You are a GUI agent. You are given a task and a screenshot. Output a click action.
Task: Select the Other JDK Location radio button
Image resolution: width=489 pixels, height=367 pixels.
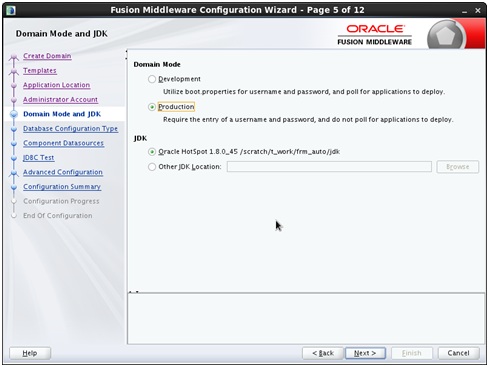152,167
